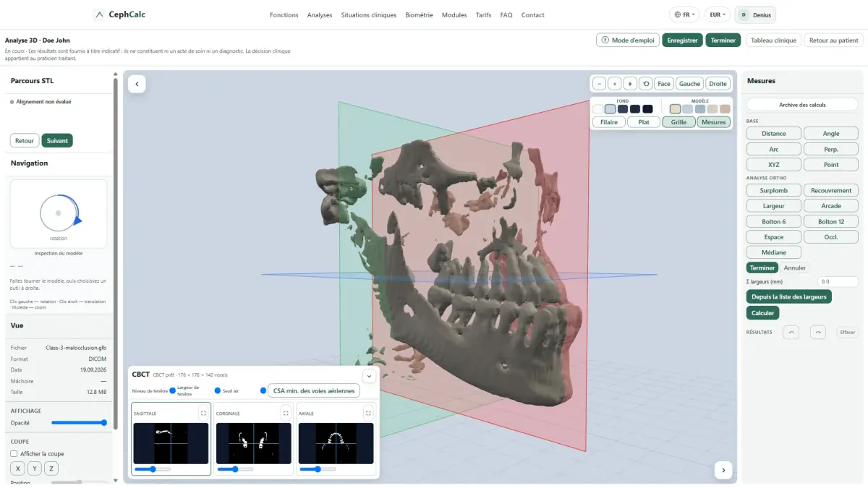Click the Enregistrer button
The height and width of the screenshot is (488, 868).
683,40
